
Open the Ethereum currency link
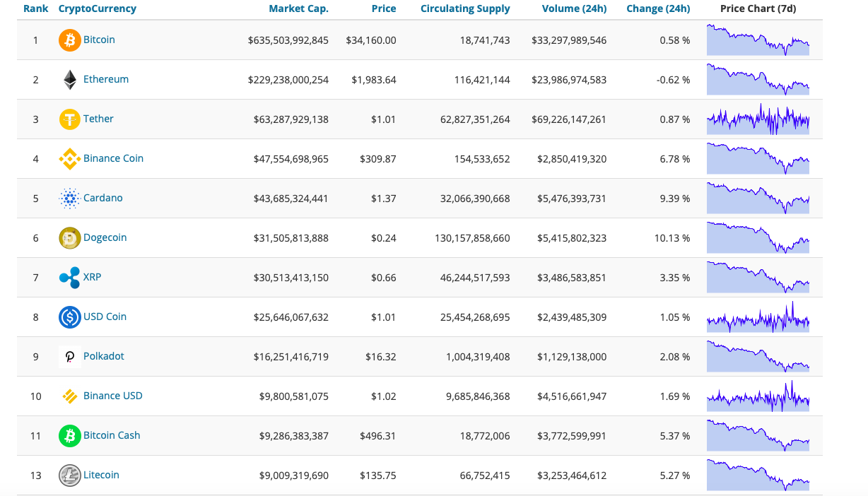click(106, 79)
